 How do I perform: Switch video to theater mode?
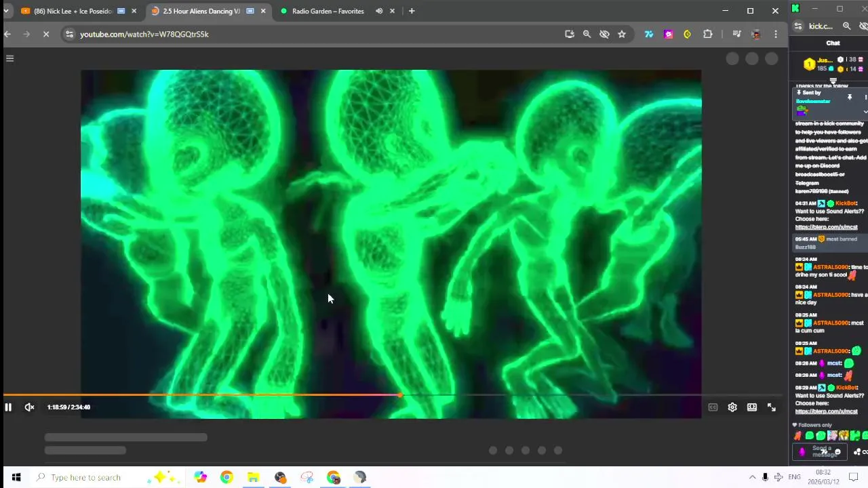pyautogui.click(x=752, y=407)
